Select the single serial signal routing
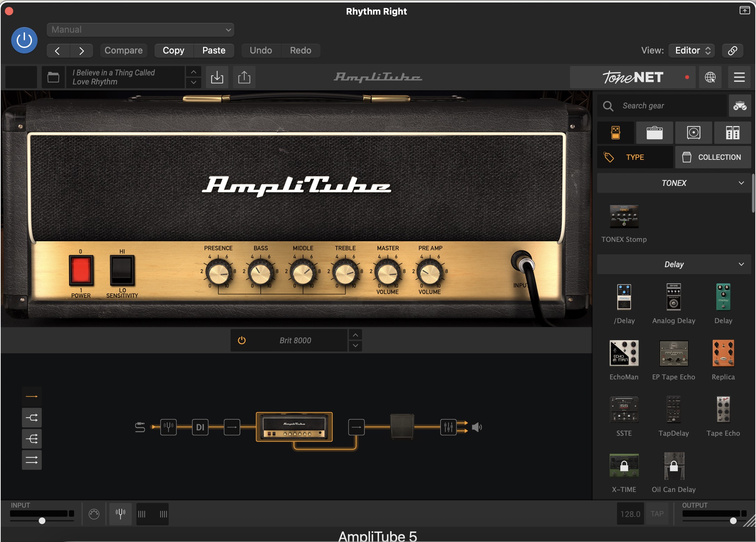 pos(32,396)
